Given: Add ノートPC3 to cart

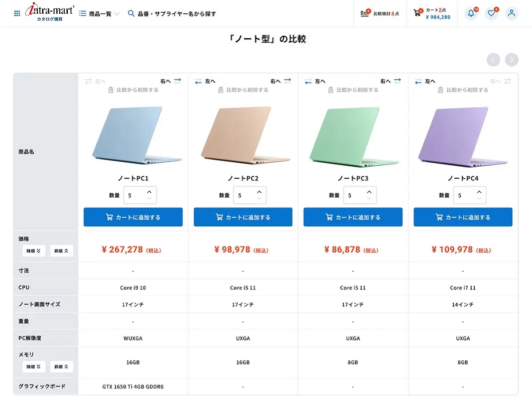Looking at the screenshot, I should 353,217.
